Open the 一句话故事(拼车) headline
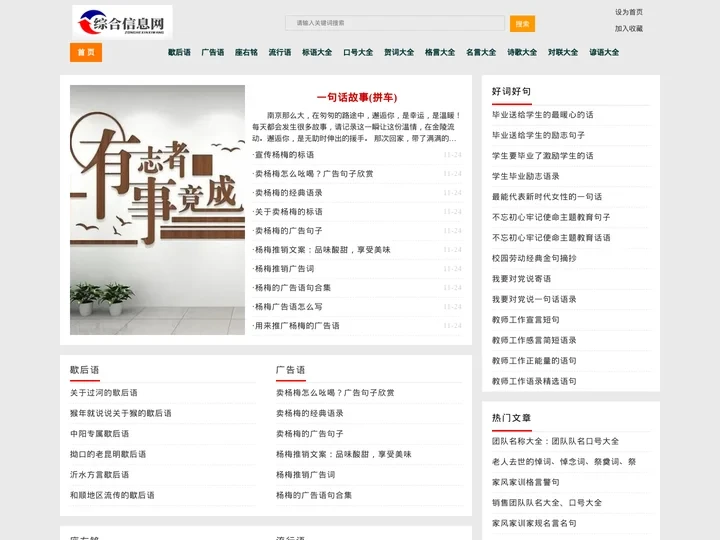Screen dimensions: 720x540 357,97
